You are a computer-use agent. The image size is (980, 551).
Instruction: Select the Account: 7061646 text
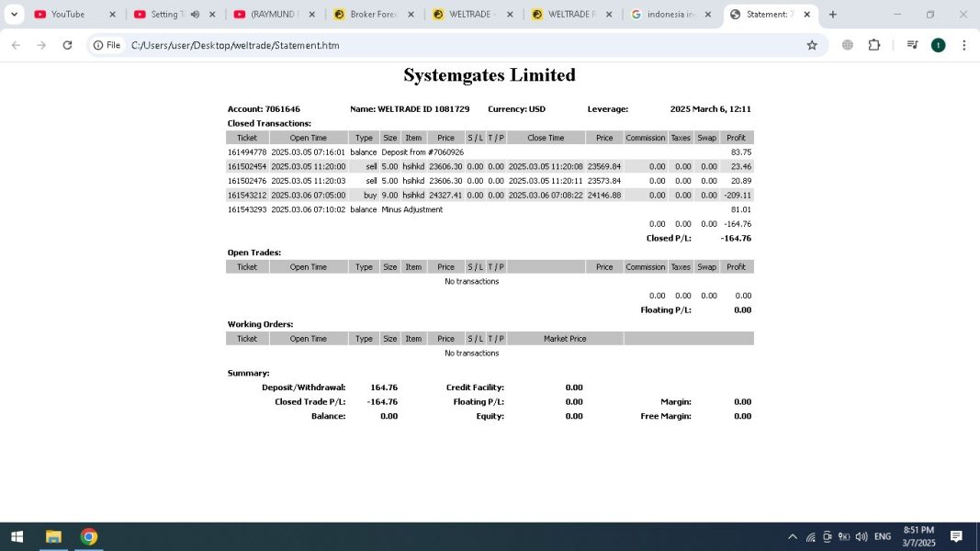(x=264, y=108)
